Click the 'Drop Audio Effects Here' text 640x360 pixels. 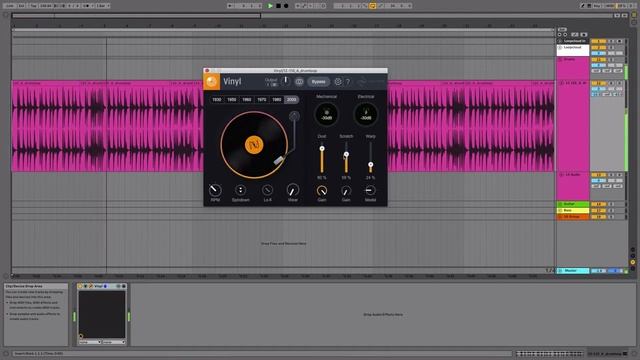[383, 315]
